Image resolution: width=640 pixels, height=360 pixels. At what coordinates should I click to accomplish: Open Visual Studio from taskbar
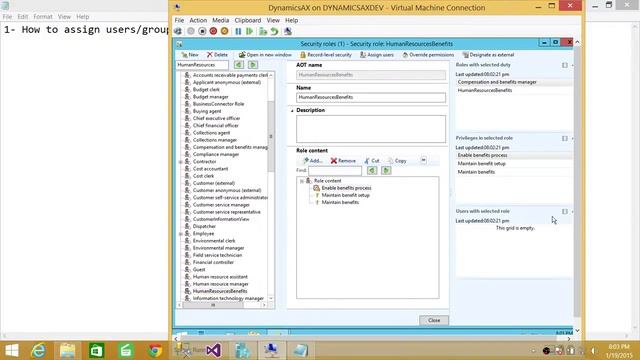point(213,351)
